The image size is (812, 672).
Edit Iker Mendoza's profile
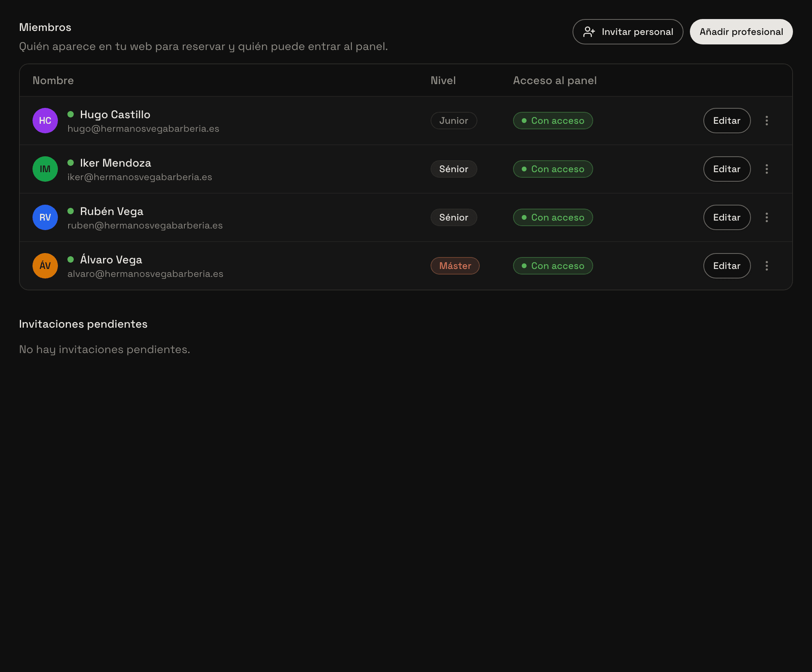(x=727, y=169)
